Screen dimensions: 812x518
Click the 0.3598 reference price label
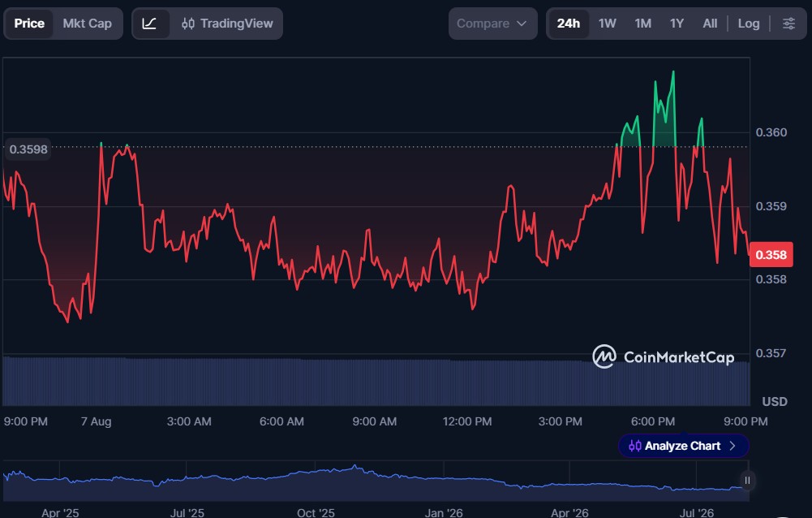pos(28,149)
